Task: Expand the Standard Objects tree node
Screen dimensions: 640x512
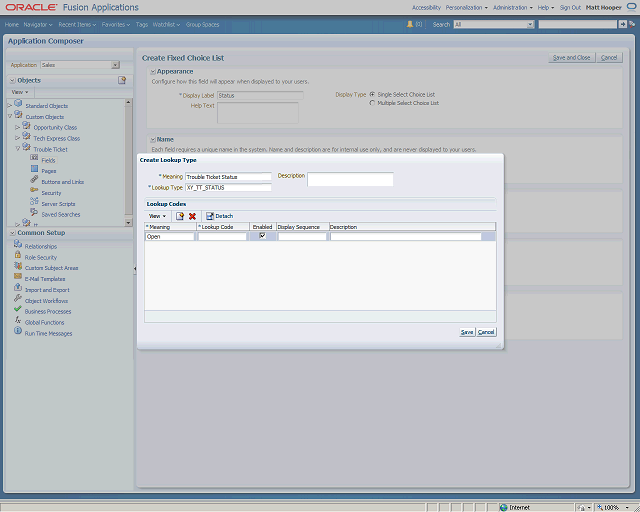Action: (x=10, y=106)
